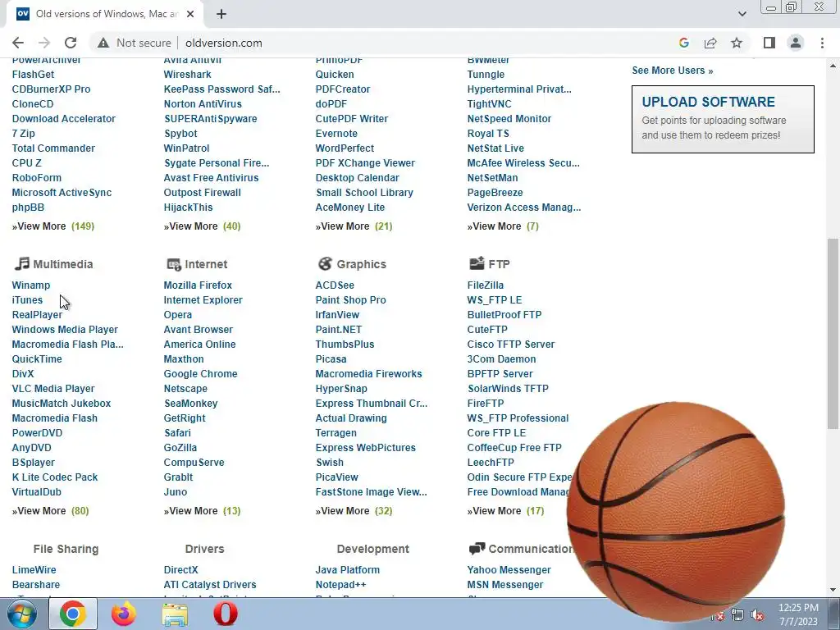Switch to Chrome in taskbar

(73, 614)
